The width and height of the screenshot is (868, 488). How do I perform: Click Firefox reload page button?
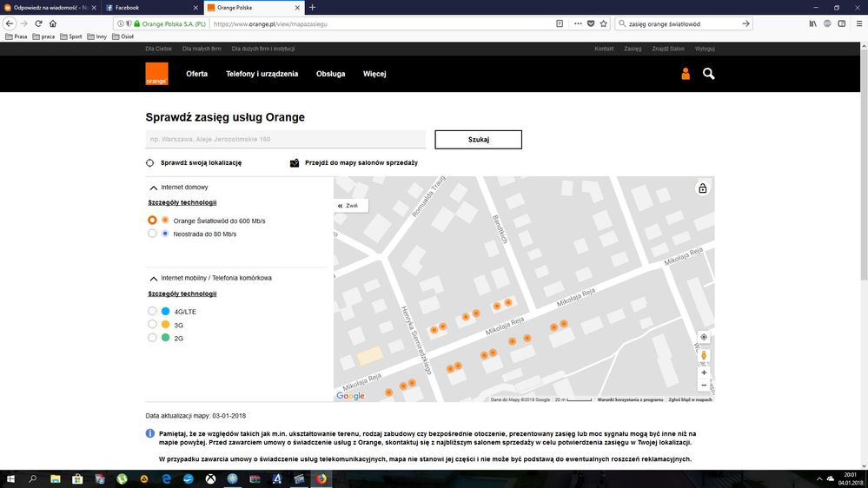[x=38, y=23]
